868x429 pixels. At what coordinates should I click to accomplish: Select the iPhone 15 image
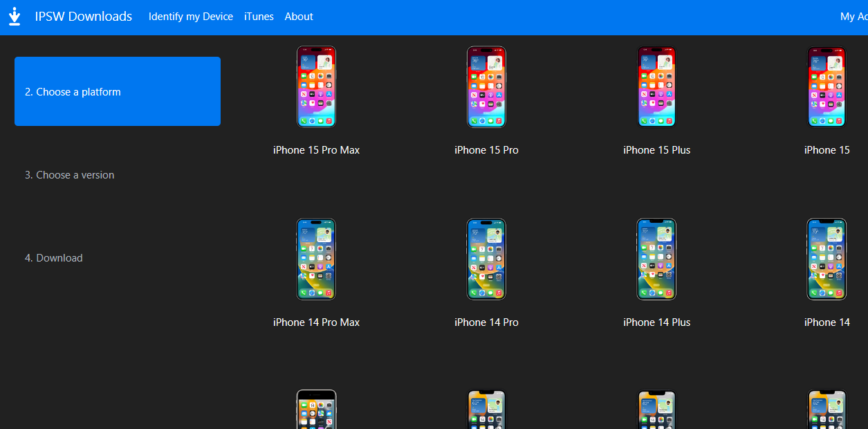[827, 87]
